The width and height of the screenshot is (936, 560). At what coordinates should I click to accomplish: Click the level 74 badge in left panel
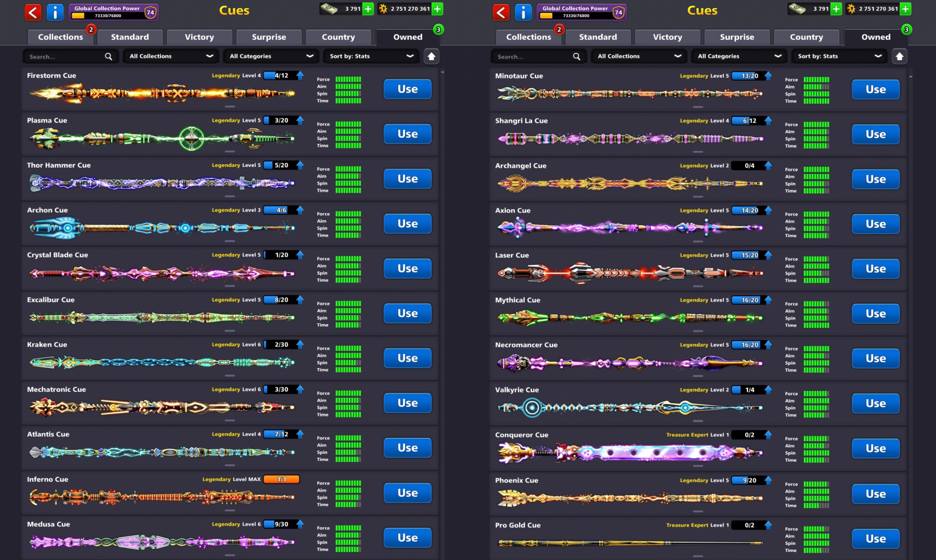click(150, 12)
